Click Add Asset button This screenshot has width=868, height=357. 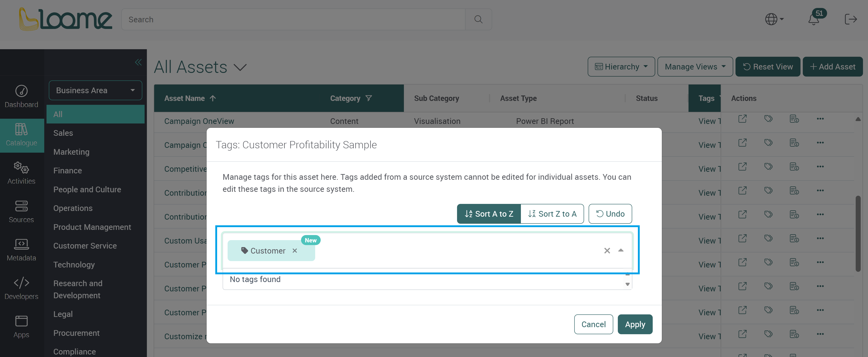tap(832, 67)
